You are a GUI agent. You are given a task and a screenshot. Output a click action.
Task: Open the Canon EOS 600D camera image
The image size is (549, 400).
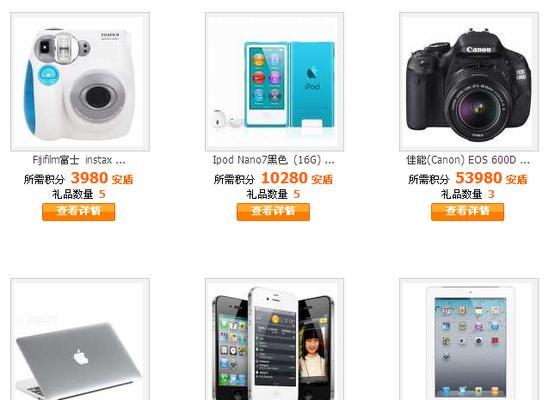pos(469,82)
